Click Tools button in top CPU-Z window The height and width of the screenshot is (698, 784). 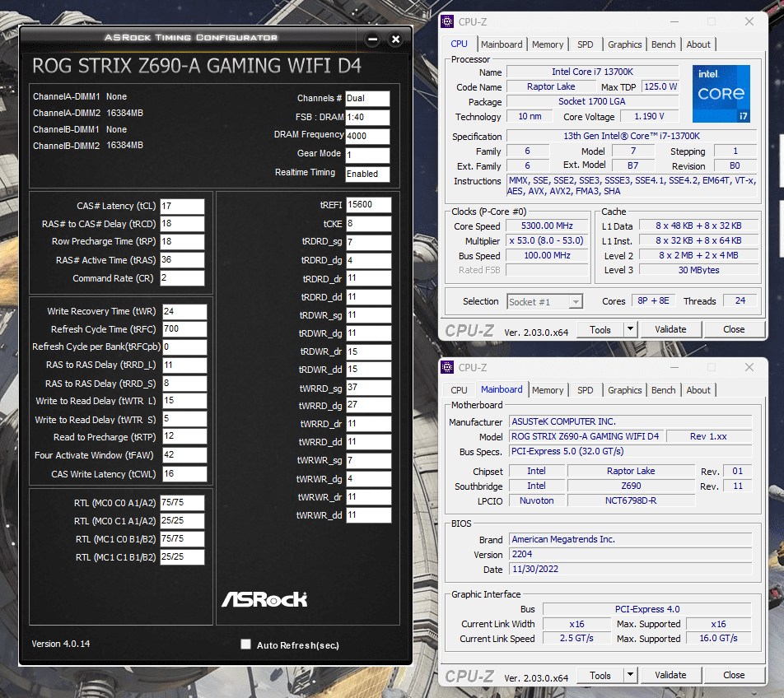600,329
